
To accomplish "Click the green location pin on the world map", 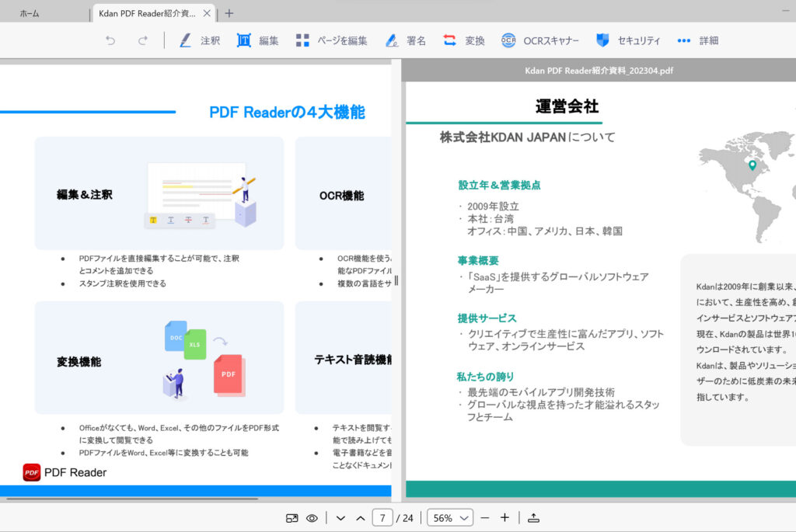I will click(752, 165).
